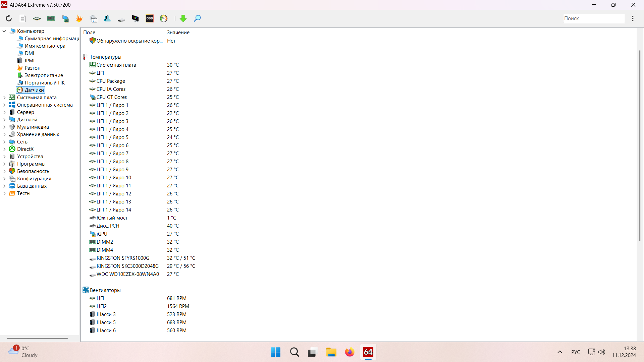Select Разгон in the tree

[x=32, y=68]
